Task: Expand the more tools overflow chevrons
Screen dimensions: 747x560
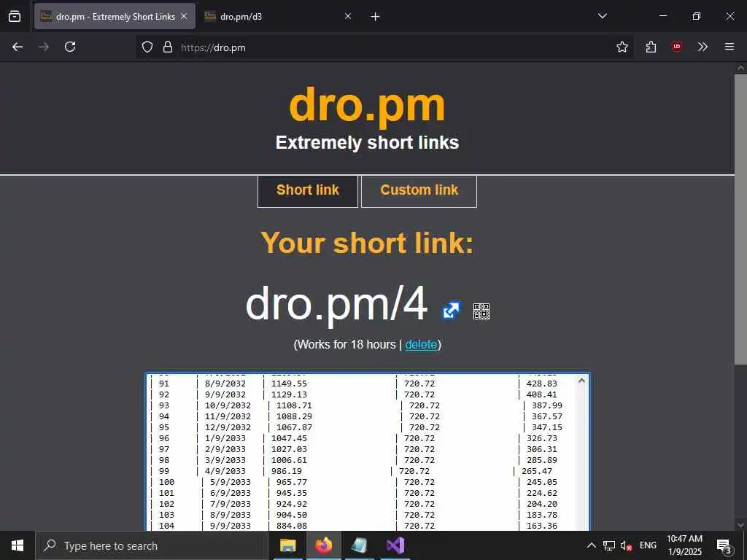Action: coord(703,47)
